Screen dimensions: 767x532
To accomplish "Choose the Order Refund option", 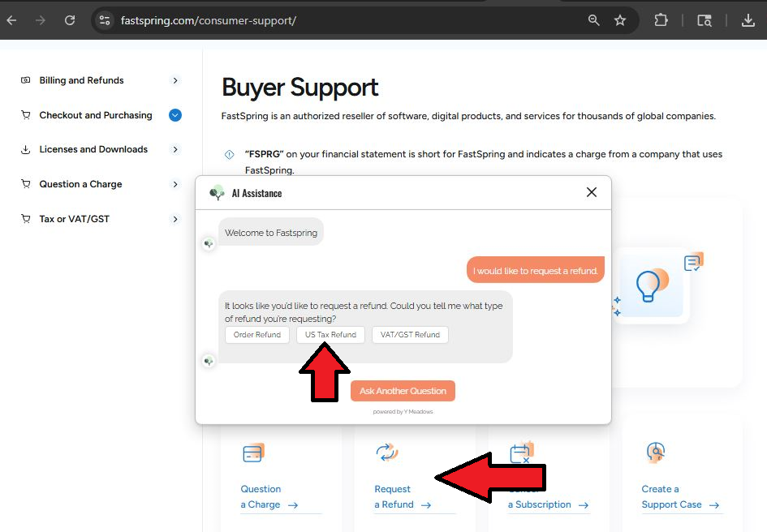I will click(256, 335).
